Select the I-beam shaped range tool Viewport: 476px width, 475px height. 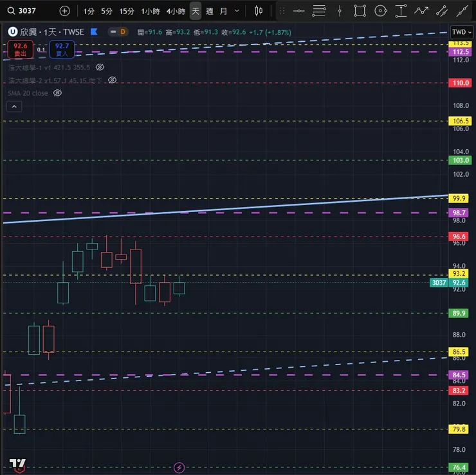(401, 11)
